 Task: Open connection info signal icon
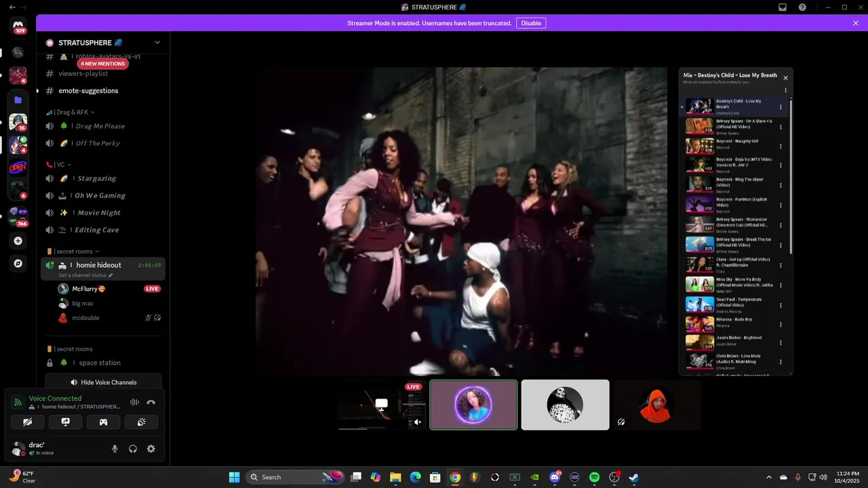click(x=18, y=402)
